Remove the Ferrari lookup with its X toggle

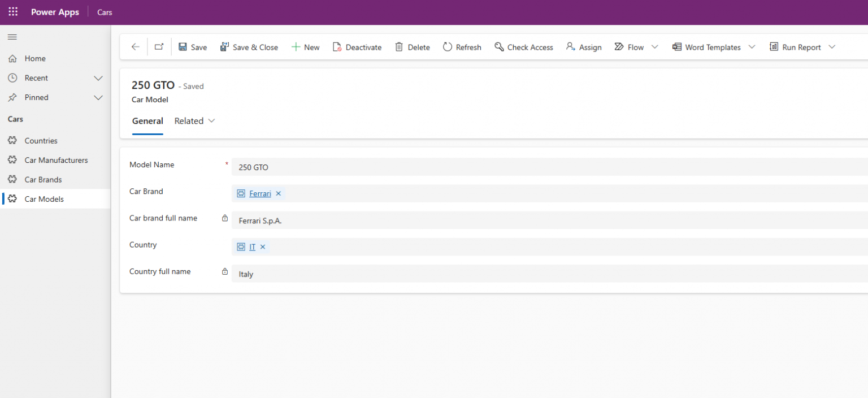[278, 193]
